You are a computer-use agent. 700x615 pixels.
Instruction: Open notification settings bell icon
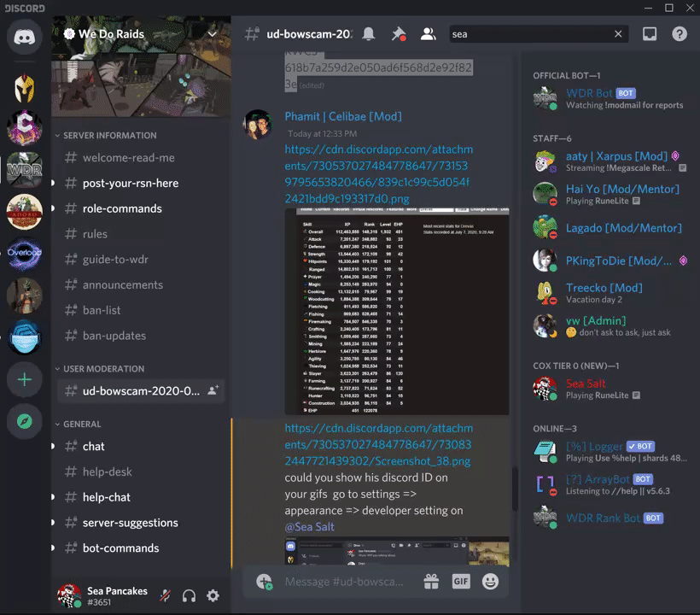click(x=368, y=34)
